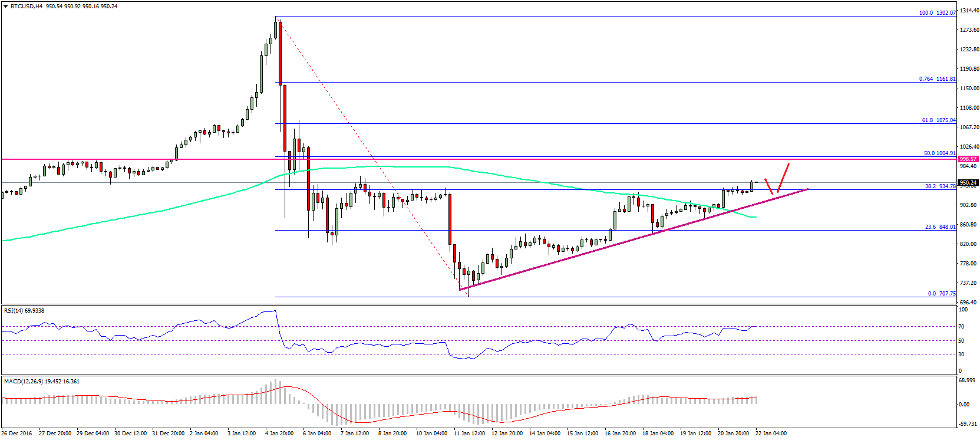
Task: Click the 7 Jan 12:00 time label
Action: 355,434
